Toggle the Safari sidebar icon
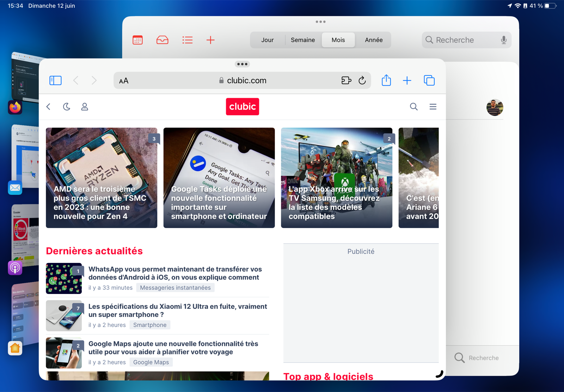 pyautogui.click(x=55, y=80)
